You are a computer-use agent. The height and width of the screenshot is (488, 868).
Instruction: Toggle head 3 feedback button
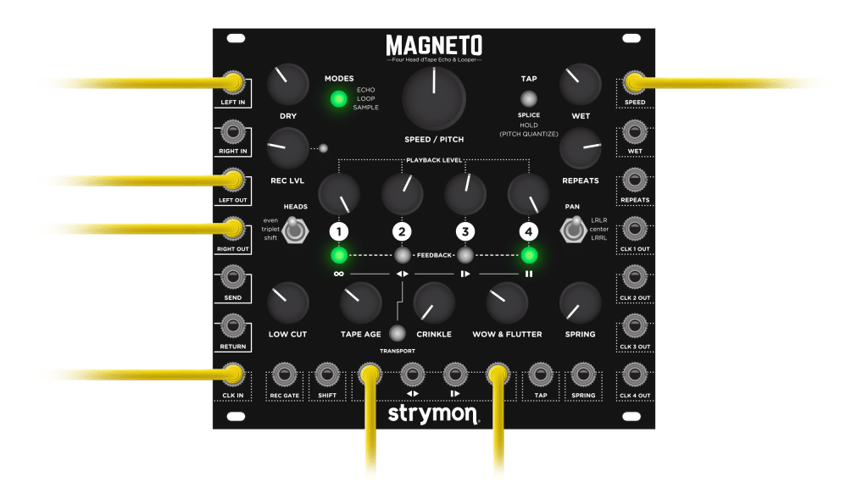pyautogui.click(x=465, y=255)
